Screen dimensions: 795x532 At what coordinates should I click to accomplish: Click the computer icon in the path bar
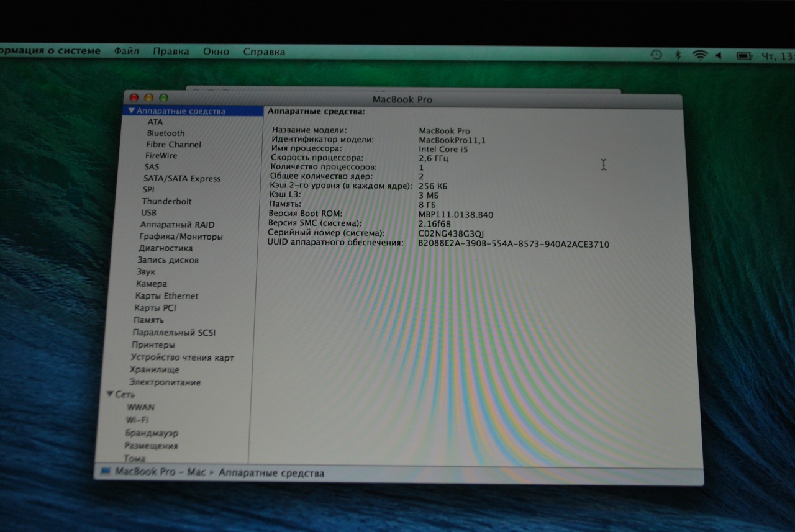click(105, 472)
